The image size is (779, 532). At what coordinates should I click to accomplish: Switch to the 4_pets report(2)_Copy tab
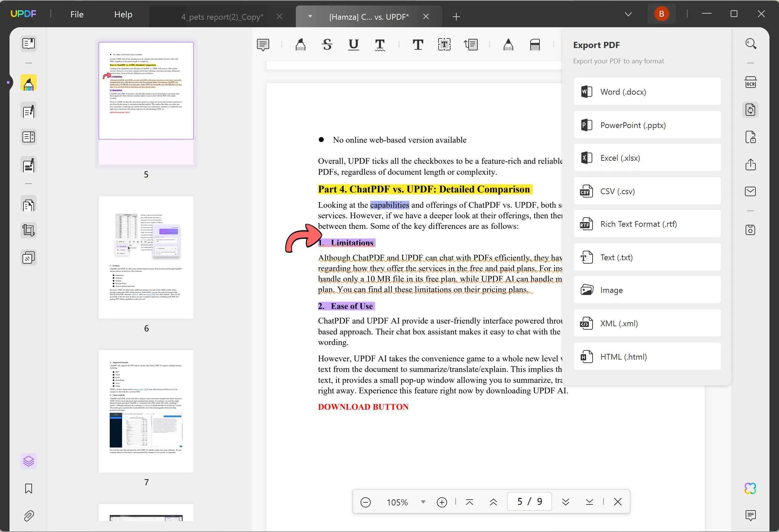pyautogui.click(x=223, y=16)
